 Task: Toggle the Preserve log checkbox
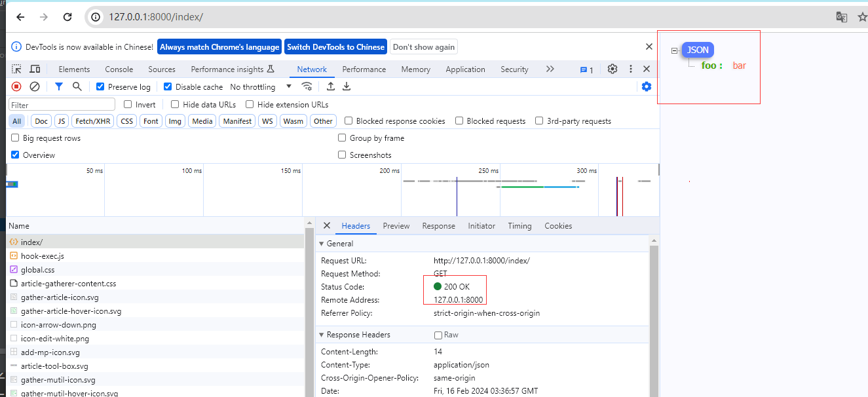pos(100,86)
